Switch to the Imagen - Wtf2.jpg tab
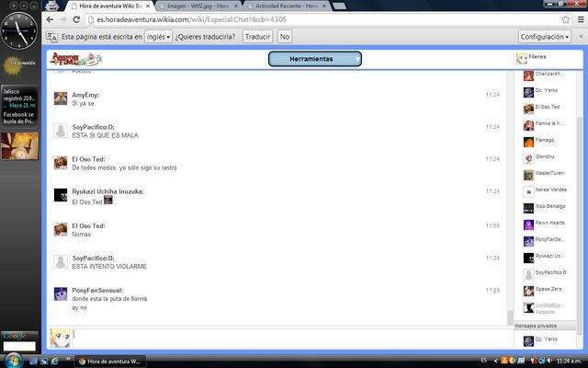Viewport: 588px width, 368px height. tap(198, 6)
